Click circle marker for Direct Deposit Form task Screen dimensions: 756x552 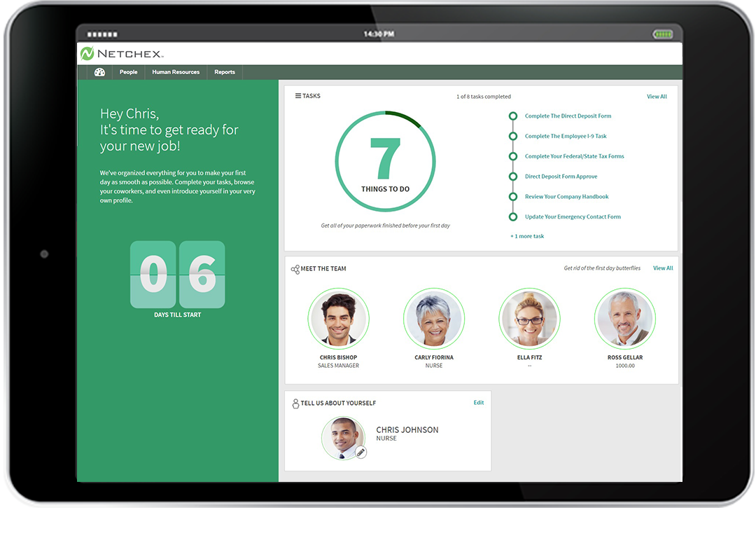tap(513, 116)
